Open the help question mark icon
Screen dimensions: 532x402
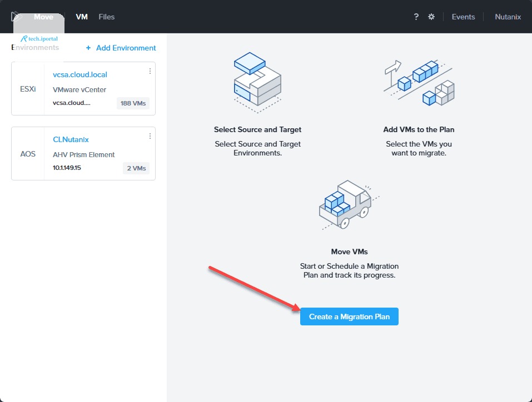click(416, 17)
